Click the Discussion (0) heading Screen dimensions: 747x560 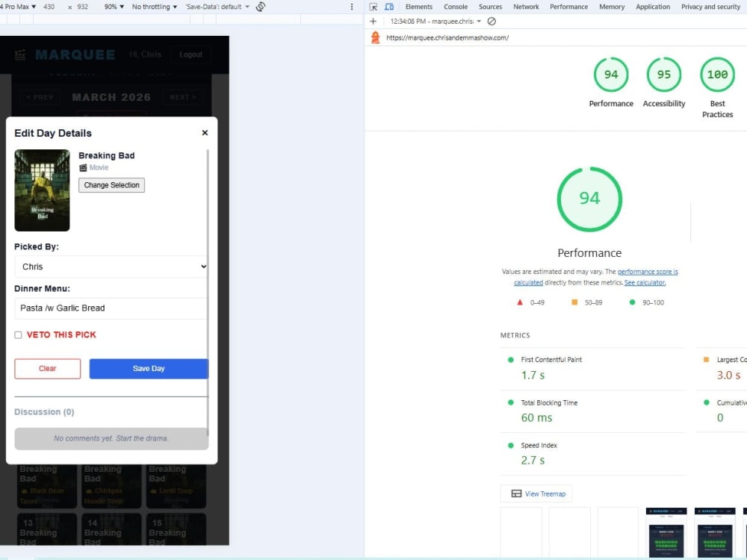(x=44, y=412)
